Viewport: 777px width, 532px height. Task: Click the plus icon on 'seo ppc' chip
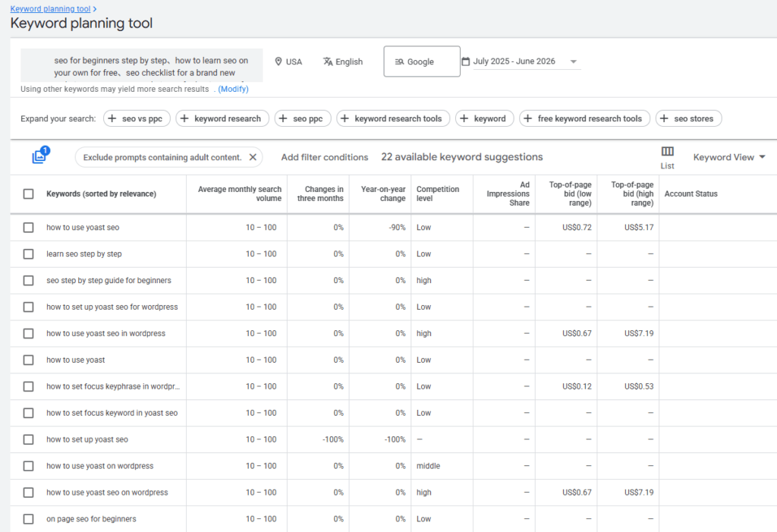click(x=283, y=118)
